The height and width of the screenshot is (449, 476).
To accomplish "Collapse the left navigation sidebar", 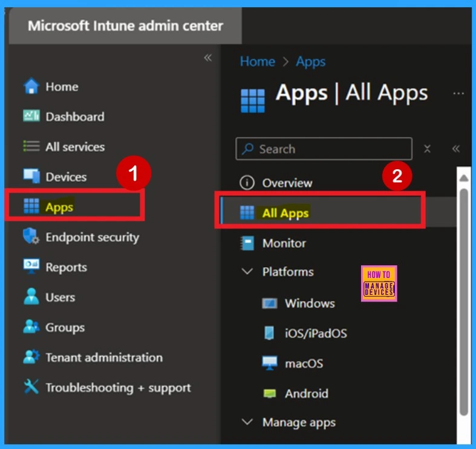I will [208, 57].
